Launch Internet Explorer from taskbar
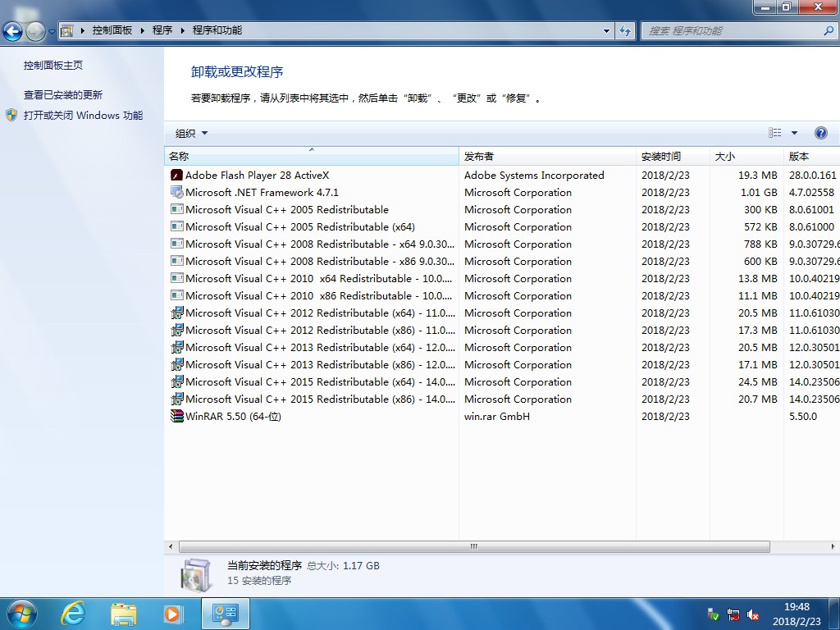Image resolution: width=840 pixels, height=630 pixels. coord(73,614)
